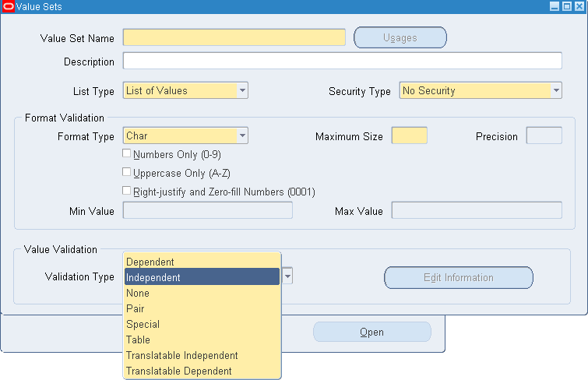Click the Edit Information button
This screenshot has height=380, width=588.
click(458, 277)
